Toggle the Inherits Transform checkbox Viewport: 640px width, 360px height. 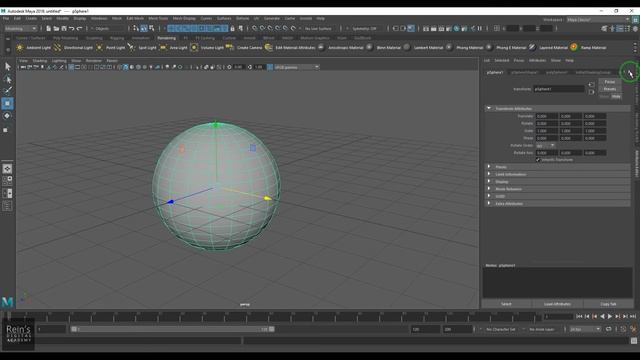pos(538,160)
